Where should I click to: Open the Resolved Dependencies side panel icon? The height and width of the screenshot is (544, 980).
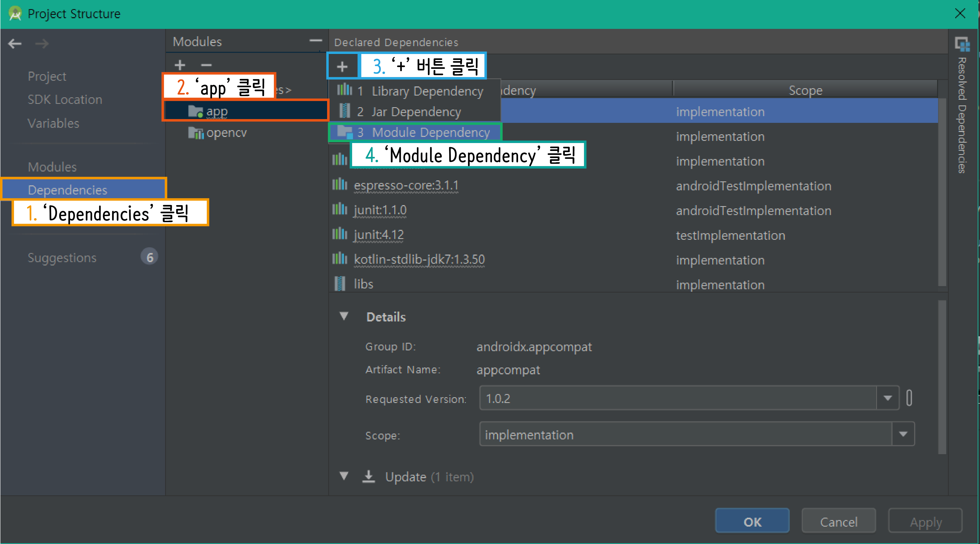(962, 45)
